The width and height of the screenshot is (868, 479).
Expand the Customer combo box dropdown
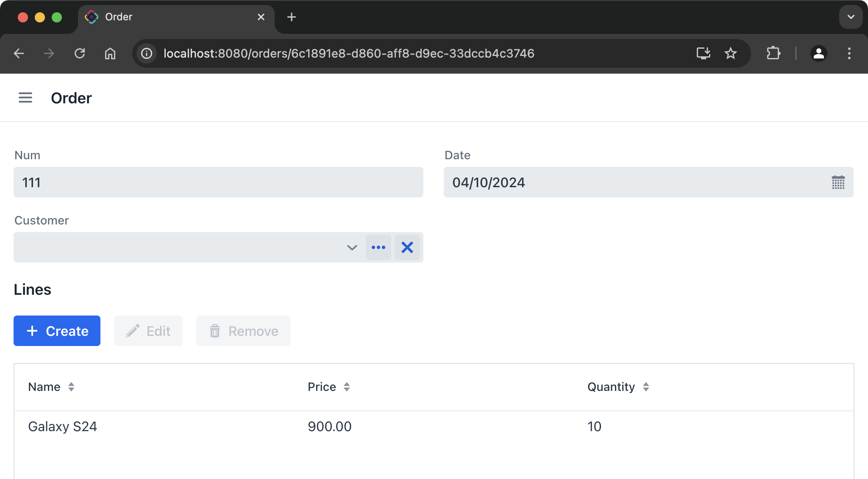[x=351, y=247]
